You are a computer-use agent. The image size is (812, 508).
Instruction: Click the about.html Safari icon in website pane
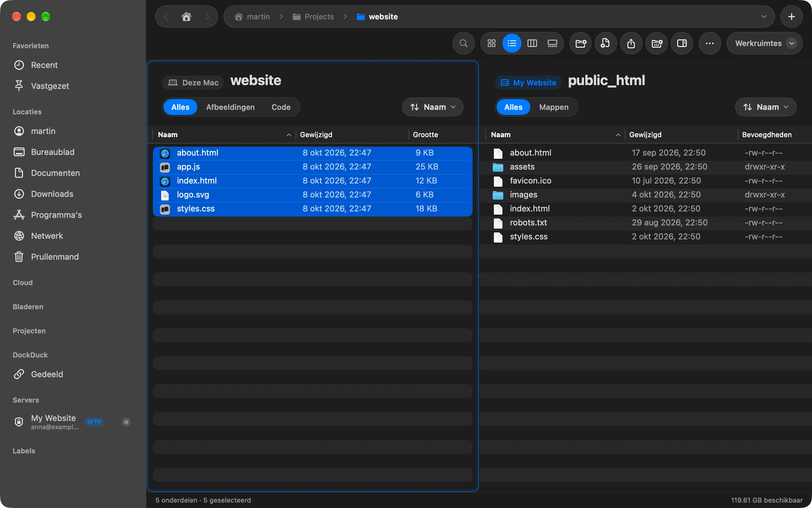click(x=165, y=153)
